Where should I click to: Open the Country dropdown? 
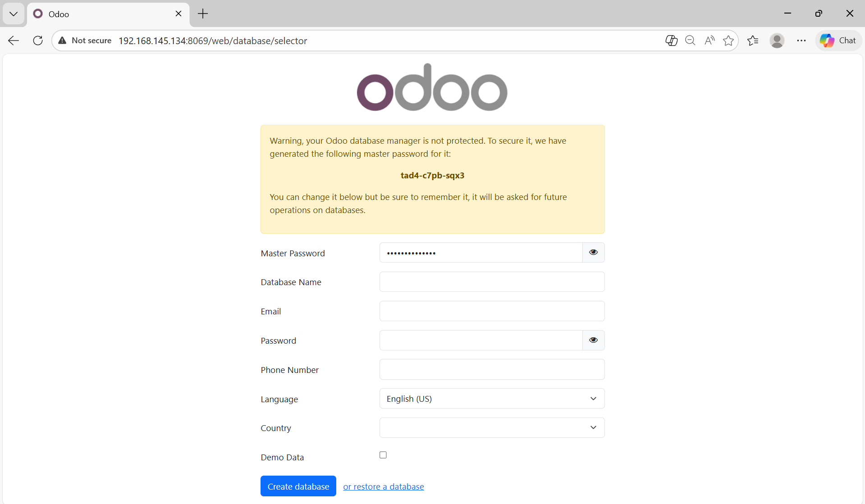click(x=492, y=427)
